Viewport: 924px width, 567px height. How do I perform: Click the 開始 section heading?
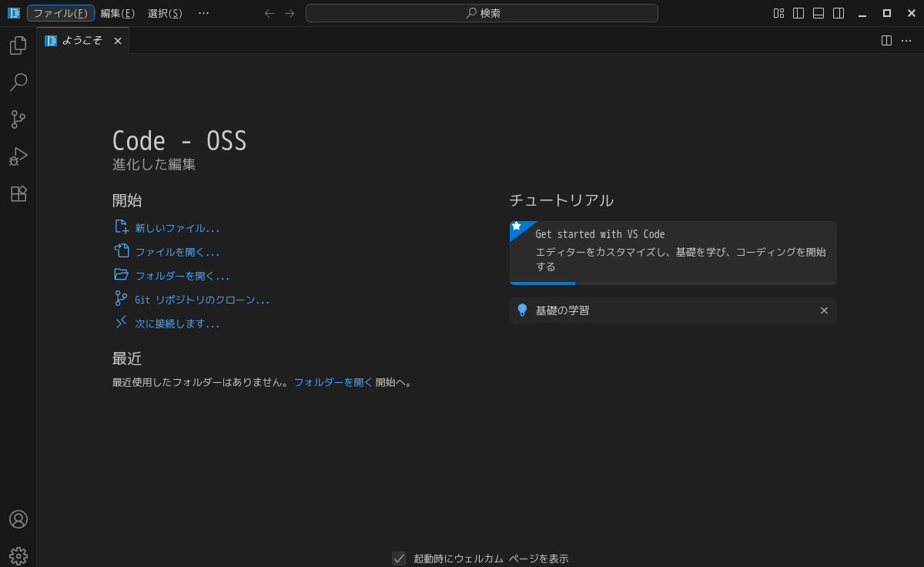pyautogui.click(x=127, y=200)
